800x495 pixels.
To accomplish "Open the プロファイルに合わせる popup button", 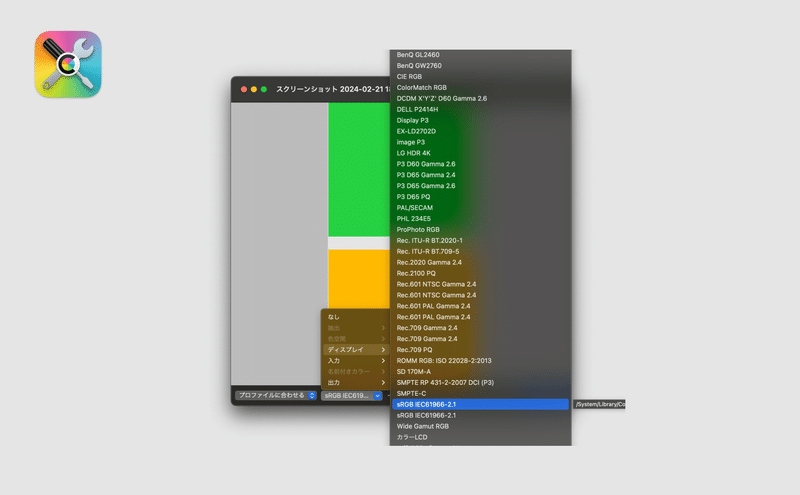I will pyautogui.click(x=276, y=395).
